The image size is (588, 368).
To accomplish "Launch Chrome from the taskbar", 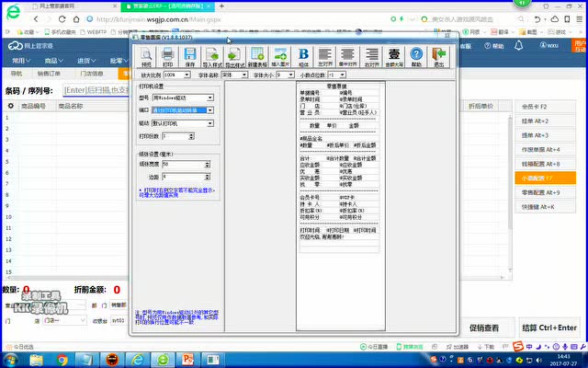I will [62, 360].
